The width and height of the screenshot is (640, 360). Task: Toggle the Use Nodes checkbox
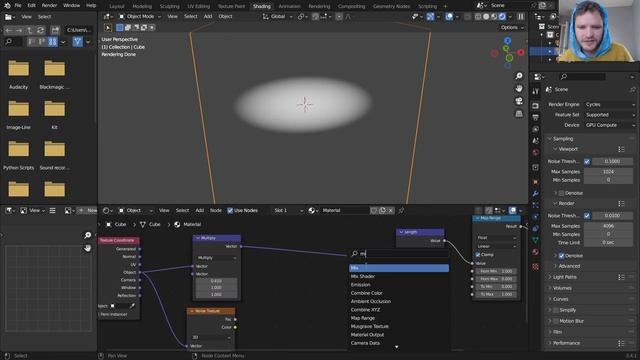tap(230, 211)
